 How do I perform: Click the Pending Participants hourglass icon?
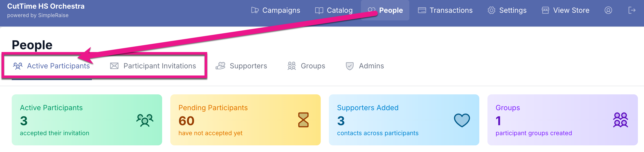[303, 120]
